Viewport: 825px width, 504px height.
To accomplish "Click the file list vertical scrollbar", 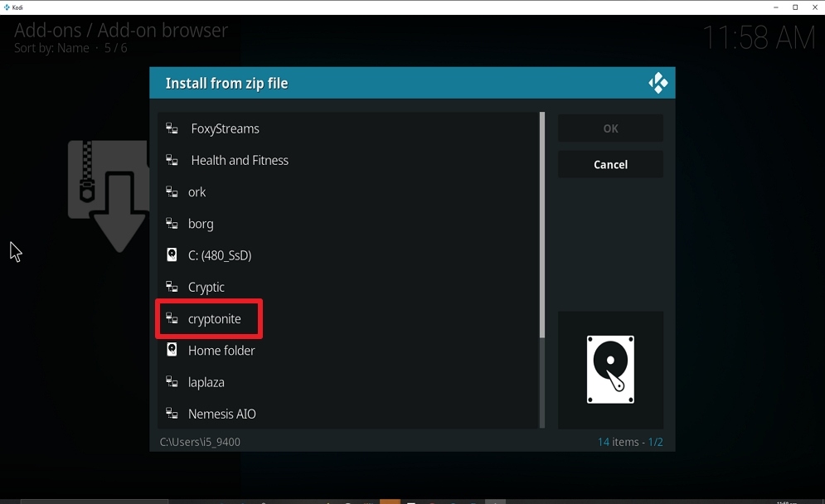I will pos(542,270).
